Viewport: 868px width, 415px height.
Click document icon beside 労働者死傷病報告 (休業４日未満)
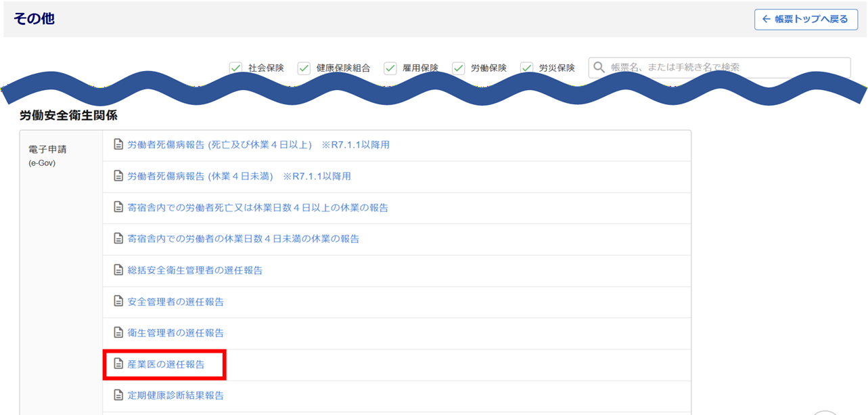pyautogui.click(x=118, y=176)
